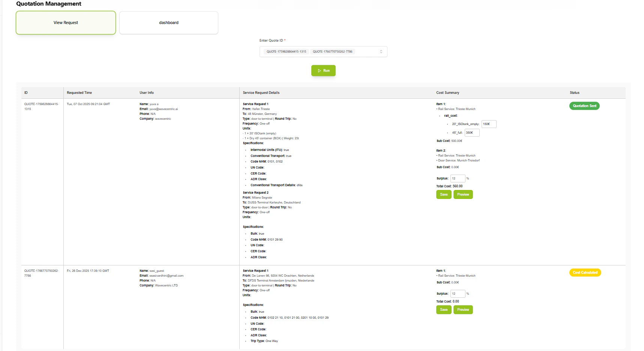Click the Cost Summary column header
This screenshot has width=644, height=351.
pyautogui.click(x=447, y=92)
